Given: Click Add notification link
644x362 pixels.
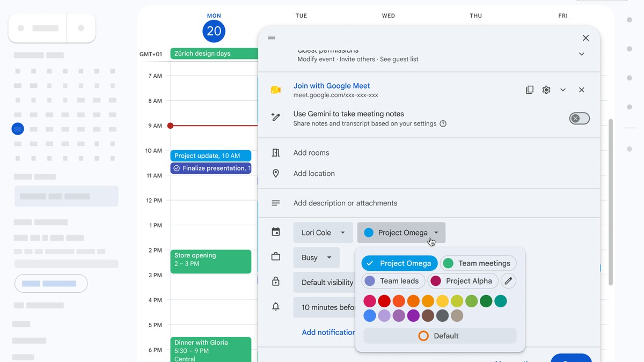Looking at the screenshot, I should point(328,333).
